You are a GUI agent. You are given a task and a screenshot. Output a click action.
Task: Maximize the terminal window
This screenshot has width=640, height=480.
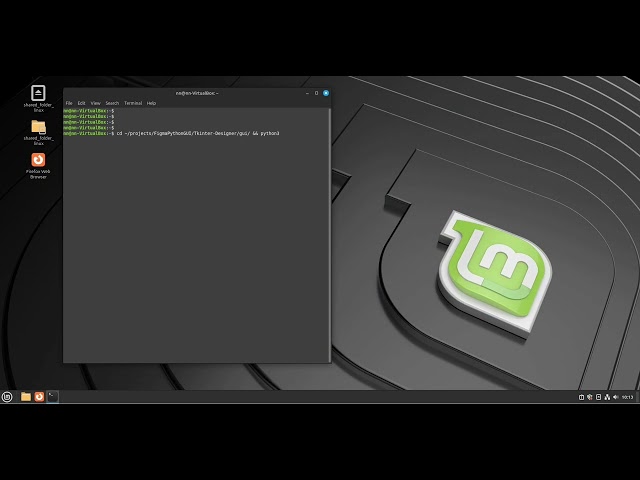[316, 93]
